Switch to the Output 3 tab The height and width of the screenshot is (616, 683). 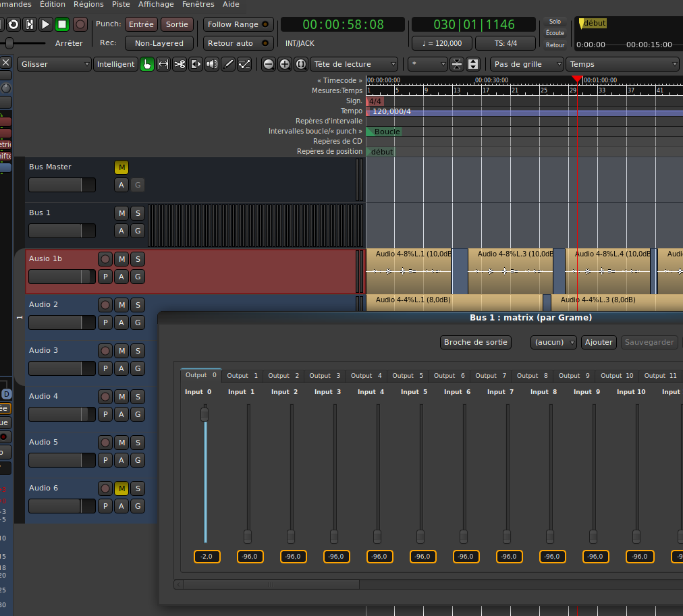coord(325,376)
